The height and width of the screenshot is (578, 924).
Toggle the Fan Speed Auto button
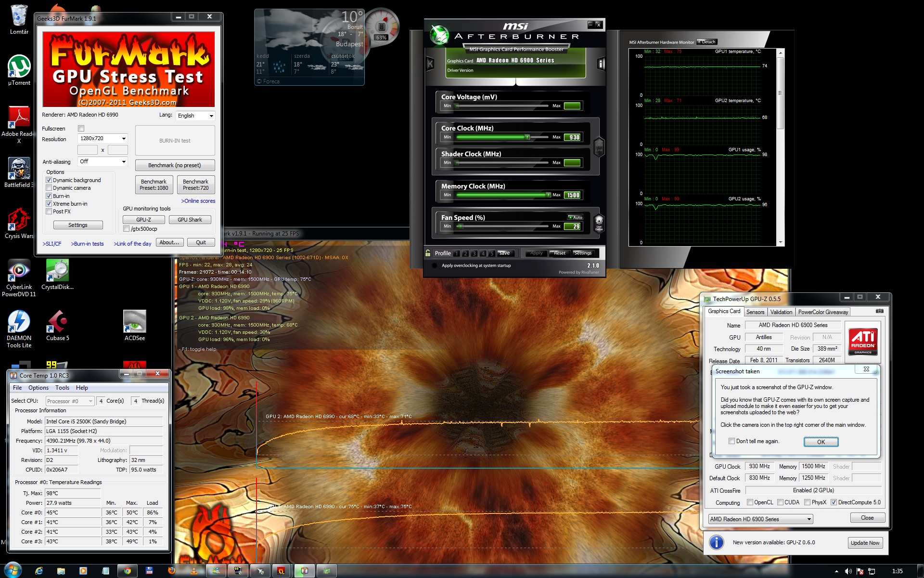tap(576, 218)
